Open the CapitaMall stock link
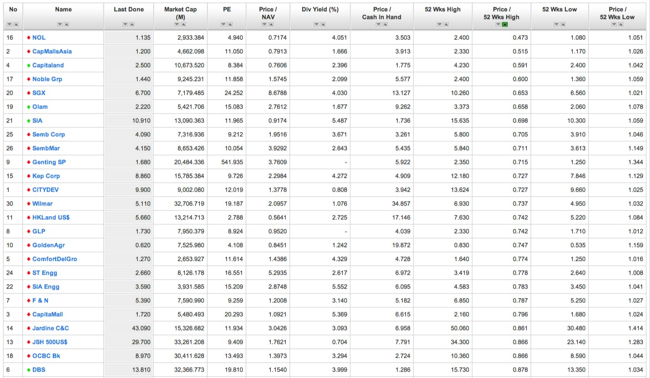 [x=48, y=314]
